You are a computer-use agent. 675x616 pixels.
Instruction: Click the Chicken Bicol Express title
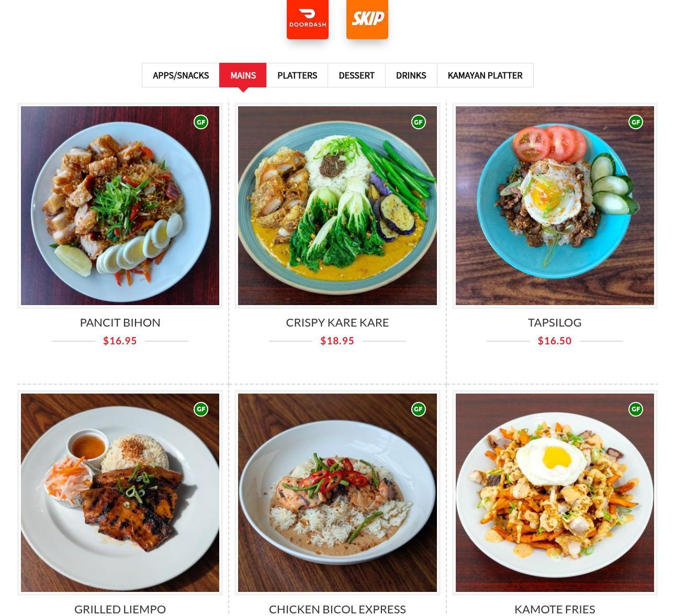tap(337, 609)
